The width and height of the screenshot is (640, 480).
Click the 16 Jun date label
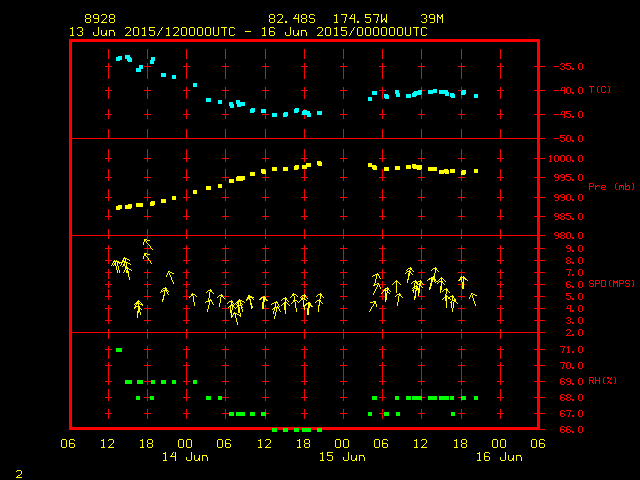tap(498, 457)
